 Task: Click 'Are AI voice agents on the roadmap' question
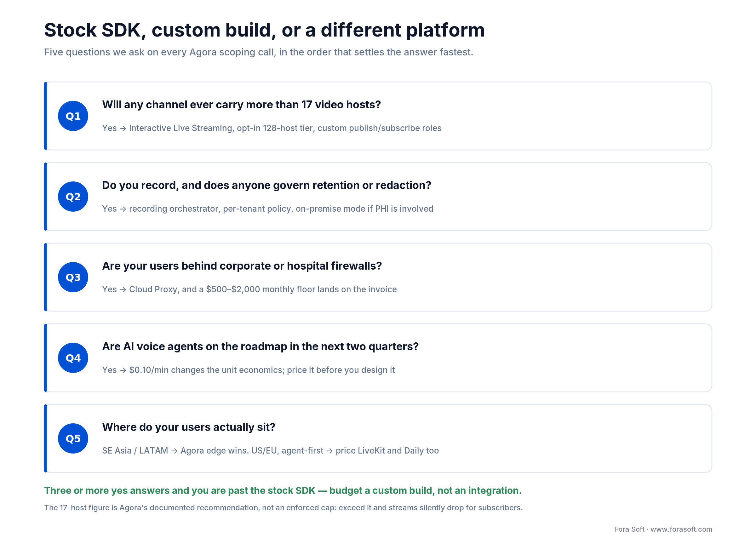point(260,347)
